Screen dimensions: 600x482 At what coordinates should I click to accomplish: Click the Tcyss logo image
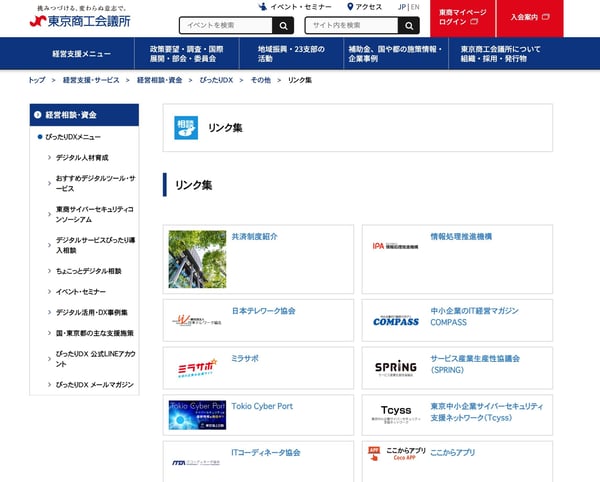pos(396,414)
